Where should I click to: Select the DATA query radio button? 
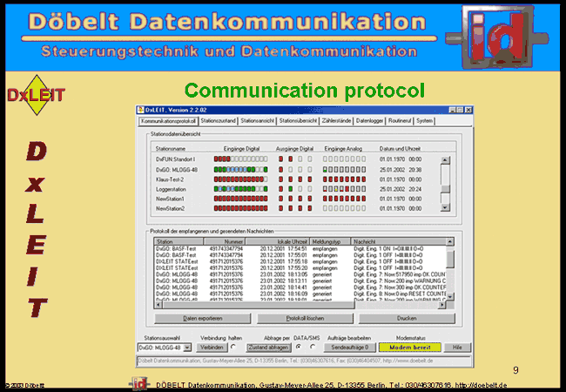pos(298,347)
